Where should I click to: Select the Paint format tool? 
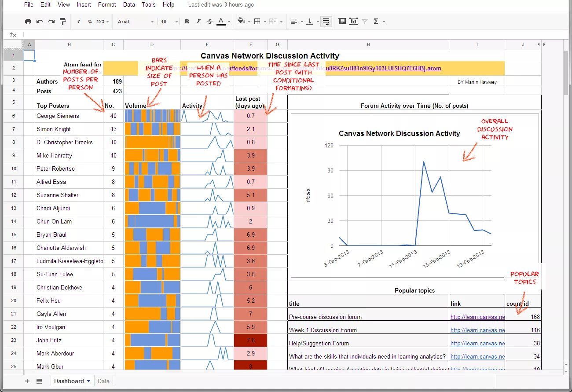[62, 21]
